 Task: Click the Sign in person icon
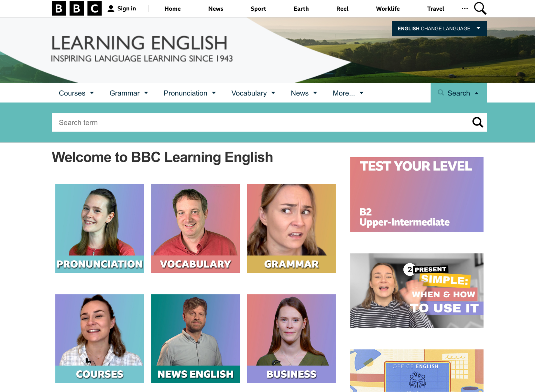click(111, 9)
